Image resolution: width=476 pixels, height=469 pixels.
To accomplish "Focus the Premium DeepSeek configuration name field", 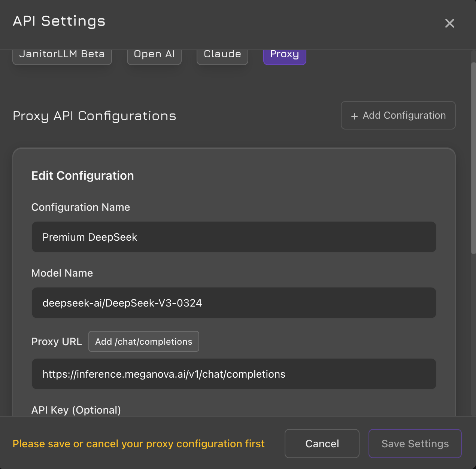I will point(234,237).
